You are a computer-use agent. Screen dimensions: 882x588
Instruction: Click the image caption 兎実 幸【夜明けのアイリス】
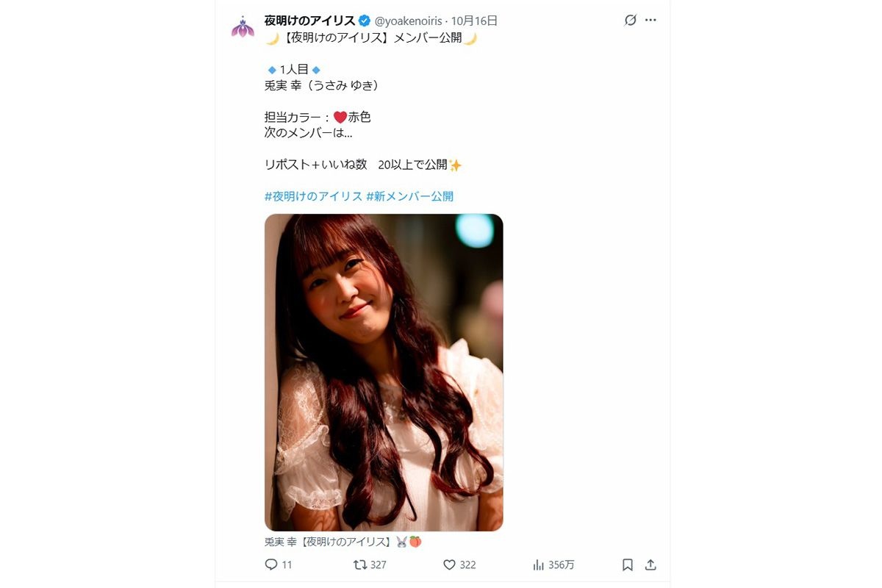(x=327, y=542)
